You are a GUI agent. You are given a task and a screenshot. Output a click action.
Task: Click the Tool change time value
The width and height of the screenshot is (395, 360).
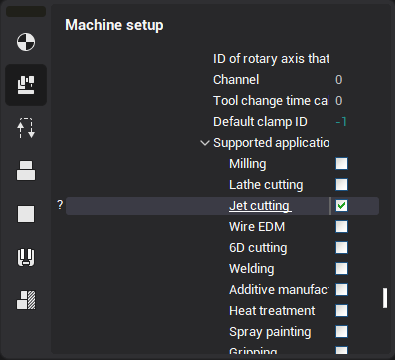click(x=338, y=101)
